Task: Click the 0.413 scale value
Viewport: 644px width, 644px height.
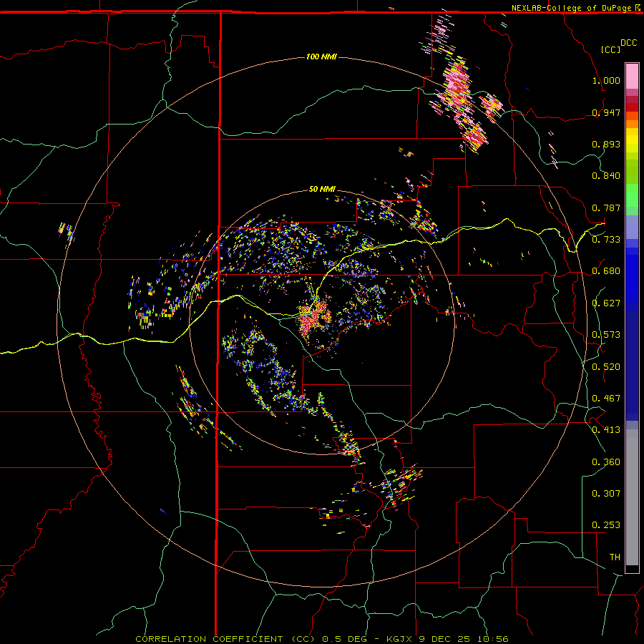Action: [x=606, y=430]
